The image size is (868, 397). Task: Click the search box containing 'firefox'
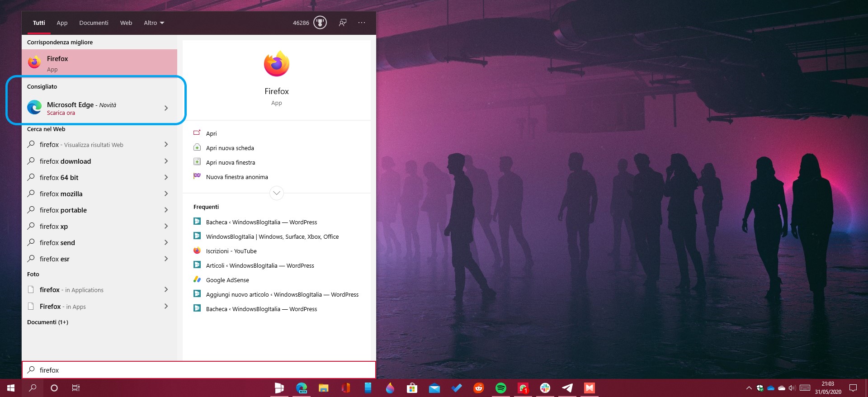pyautogui.click(x=199, y=370)
